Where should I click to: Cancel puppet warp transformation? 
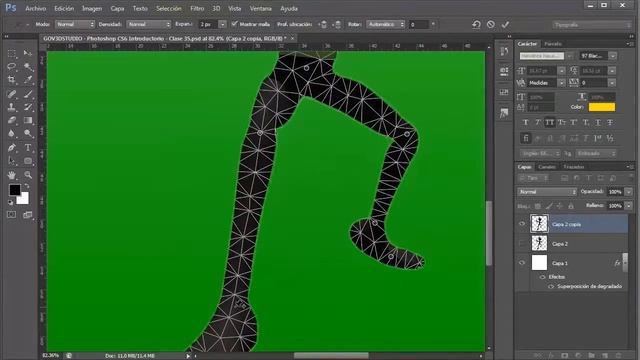tap(491, 24)
